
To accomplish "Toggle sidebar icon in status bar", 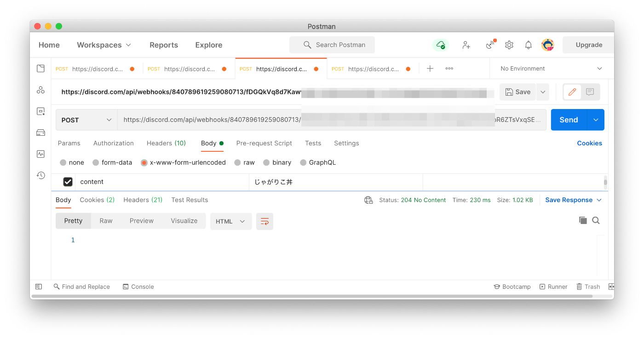I will click(39, 287).
